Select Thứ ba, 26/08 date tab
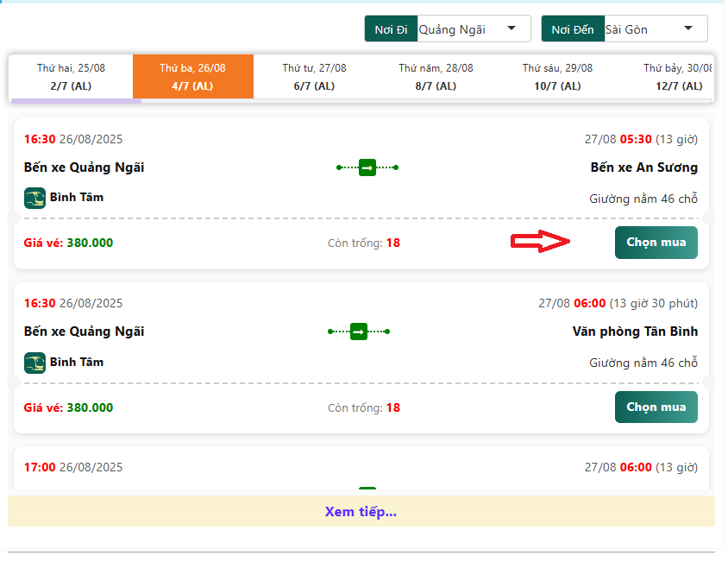 pyautogui.click(x=192, y=76)
